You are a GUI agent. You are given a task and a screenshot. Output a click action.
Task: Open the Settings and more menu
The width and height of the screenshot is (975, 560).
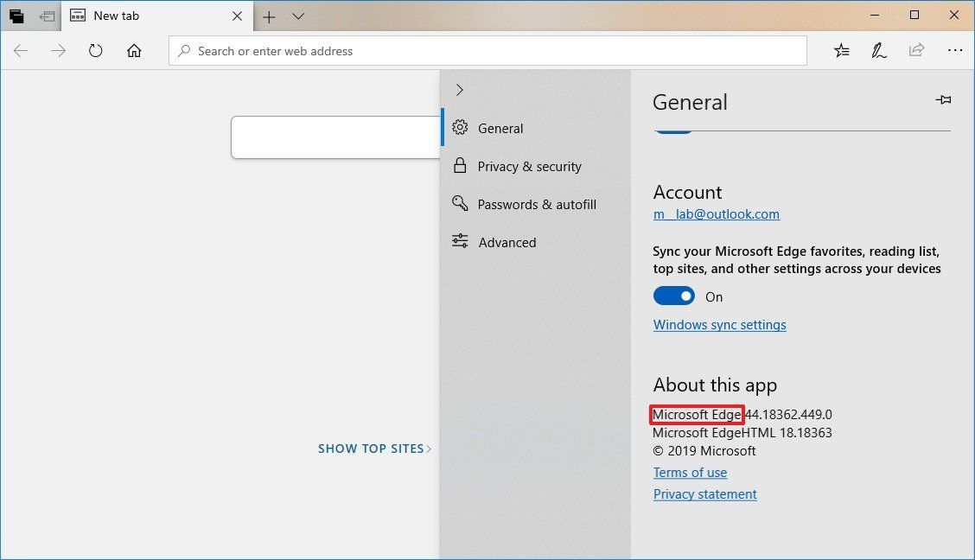tap(955, 50)
